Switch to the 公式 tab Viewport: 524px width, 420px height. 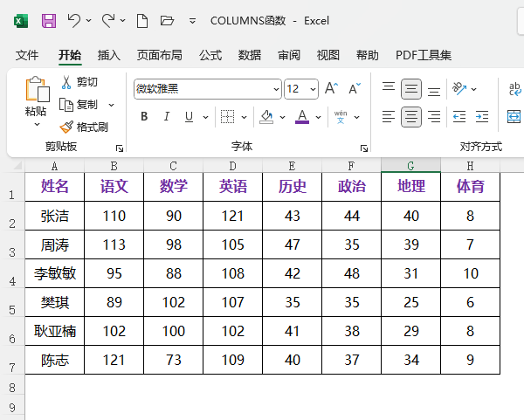[x=210, y=55]
